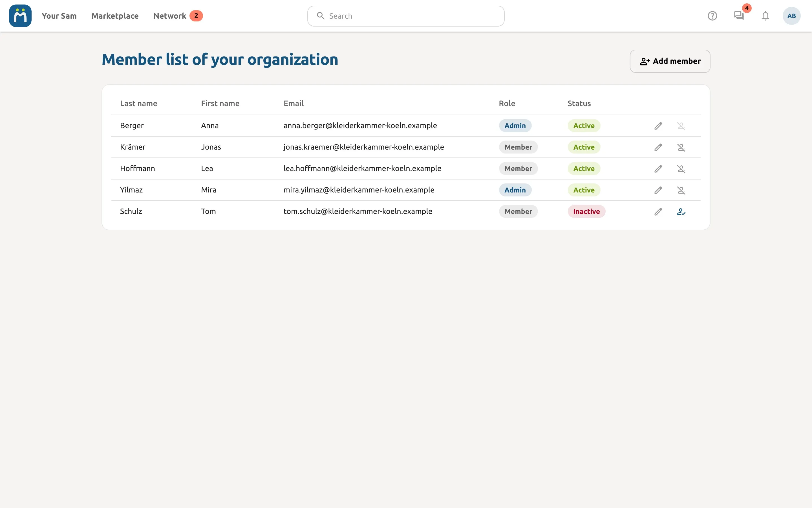The width and height of the screenshot is (812, 508).
Task: Go to Your Sam
Action: point(59,16)
